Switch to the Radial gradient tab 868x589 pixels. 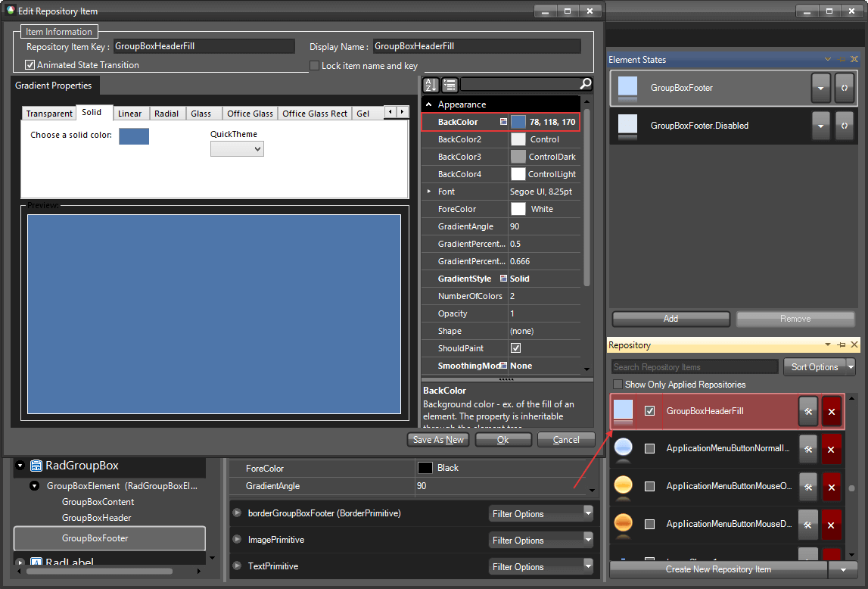167,113
